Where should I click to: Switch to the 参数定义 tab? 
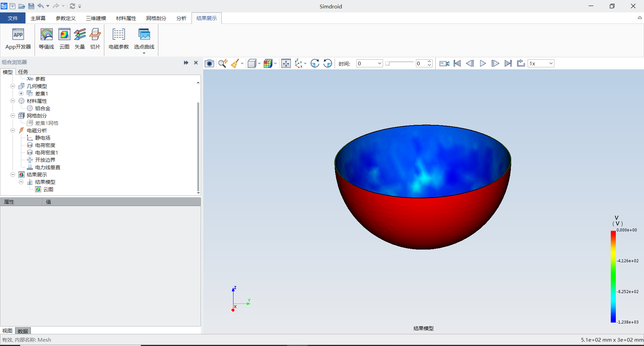(66, 18)
